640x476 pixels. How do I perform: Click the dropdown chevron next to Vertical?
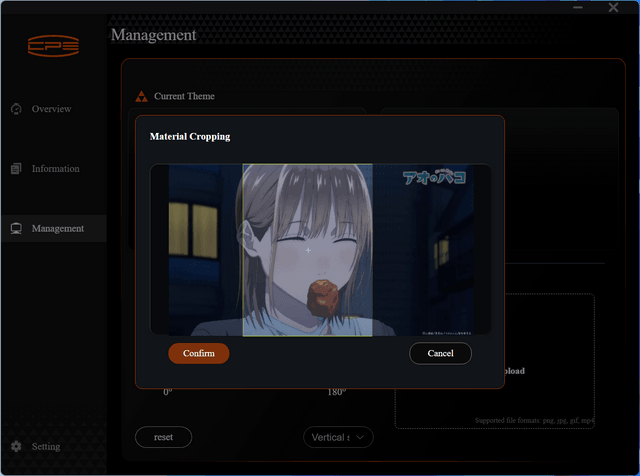[x=360, y=437]
